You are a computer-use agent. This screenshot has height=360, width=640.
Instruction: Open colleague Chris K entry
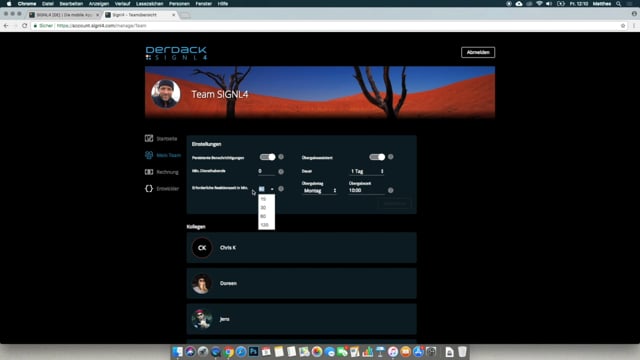[301, 248]
